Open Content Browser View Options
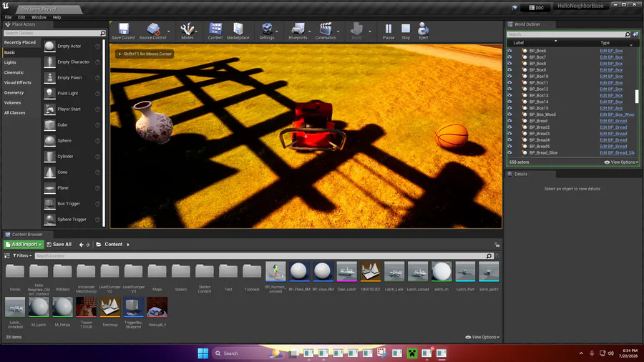 [x=482, y=338]
